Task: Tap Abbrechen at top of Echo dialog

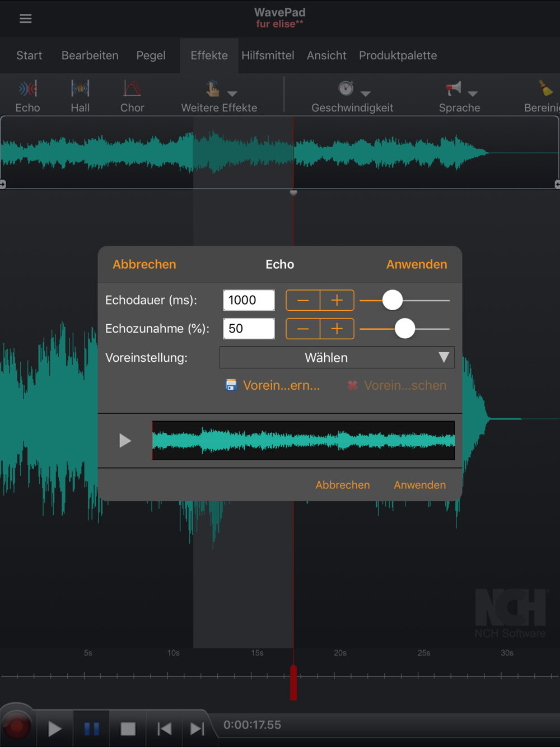Action: coord(144,264)
